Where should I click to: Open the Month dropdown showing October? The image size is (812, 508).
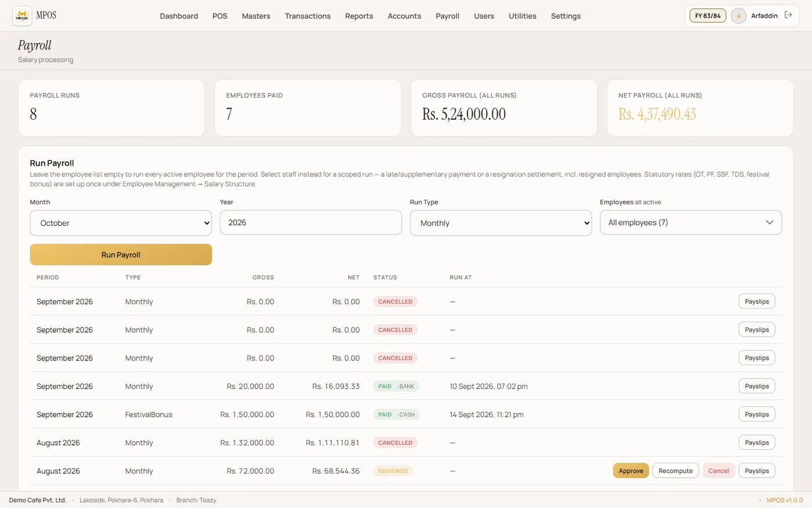point(121,223)
